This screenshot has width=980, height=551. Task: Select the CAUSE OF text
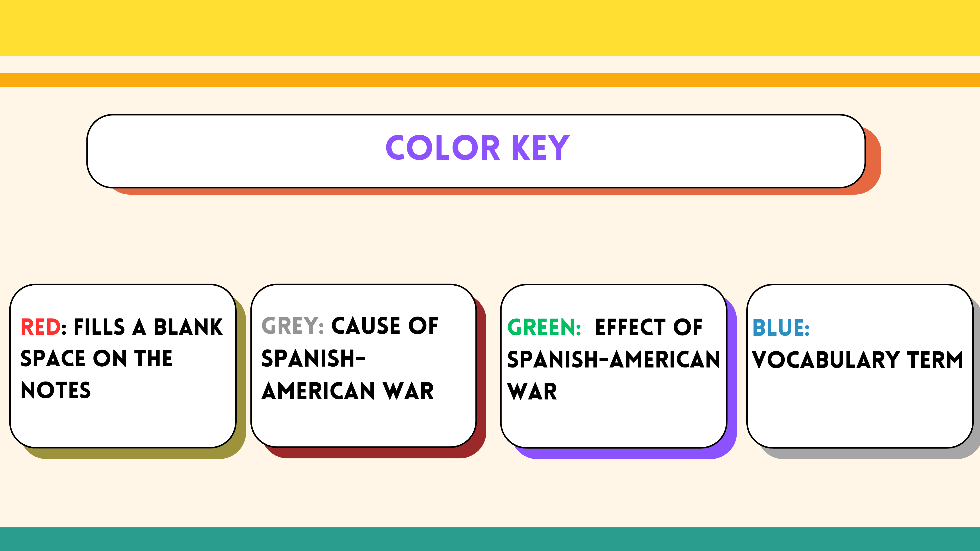click(x=385, y=326)
